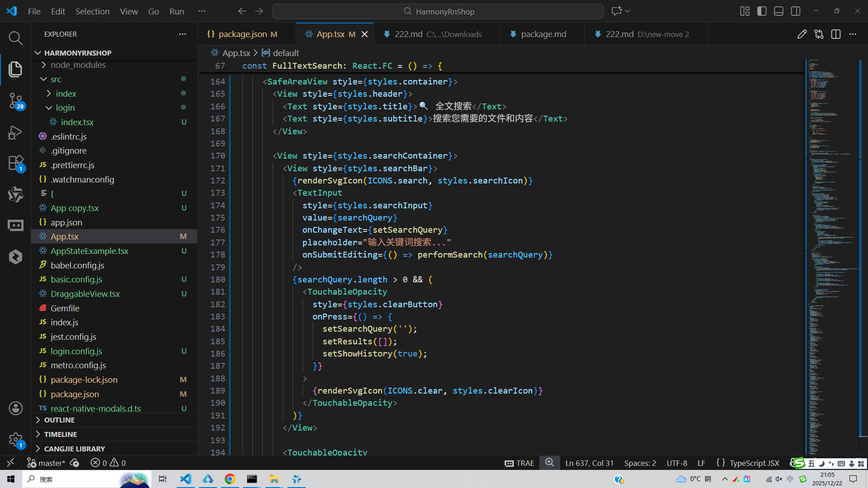Toggle the secondary side bar
Image resolution: width=868 pixels, height=488 pixels.
[x=796, y=11]
